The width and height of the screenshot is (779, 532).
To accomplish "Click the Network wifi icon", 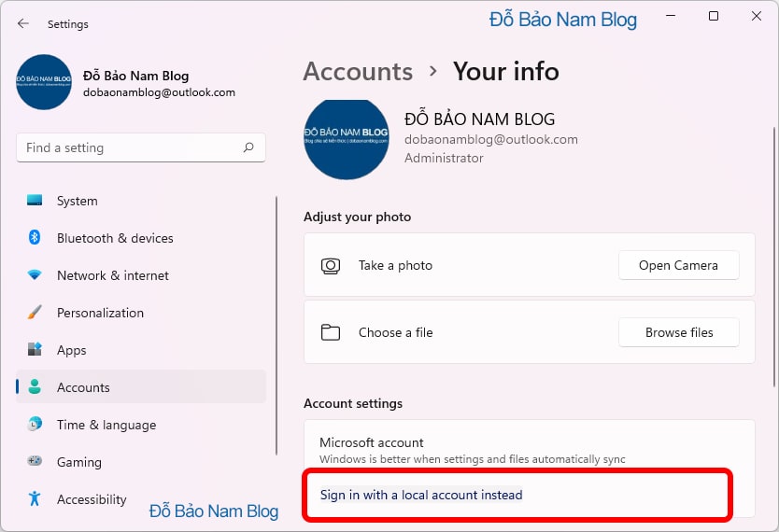I will point(35,274).
